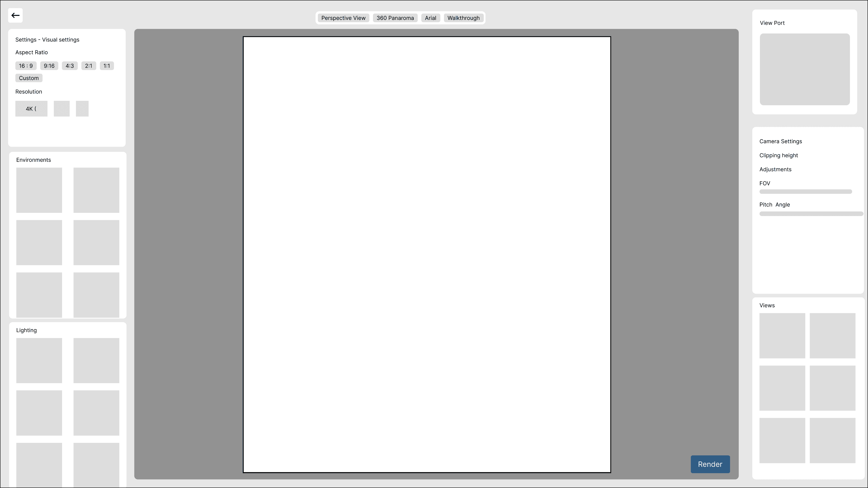Screen dimensions: 868x488
Task: Click the View Port preview box
Action: 804,69
